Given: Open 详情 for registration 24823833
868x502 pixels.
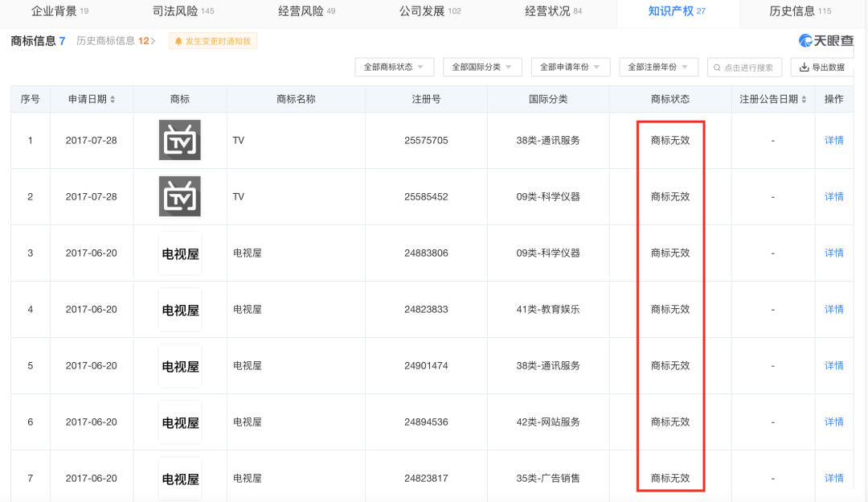Looking at the screenshot, I should click(833, 309).
